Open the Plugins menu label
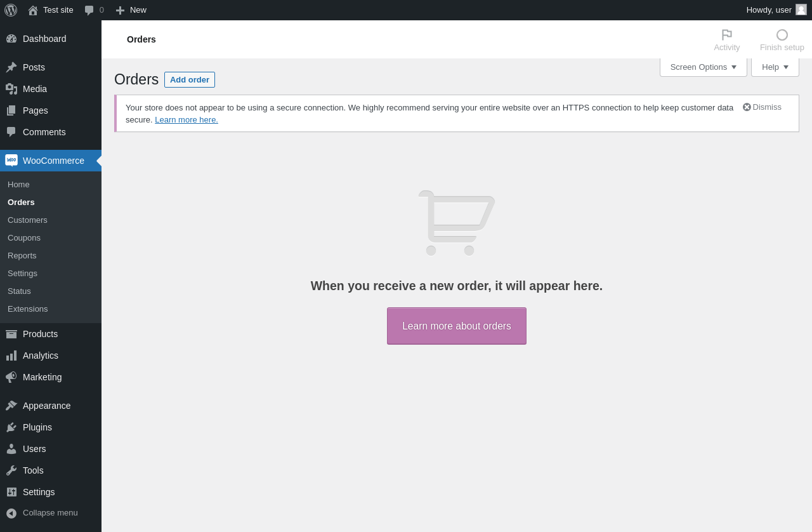This screenshot has height=532, width=812. [x=37, y=427]
